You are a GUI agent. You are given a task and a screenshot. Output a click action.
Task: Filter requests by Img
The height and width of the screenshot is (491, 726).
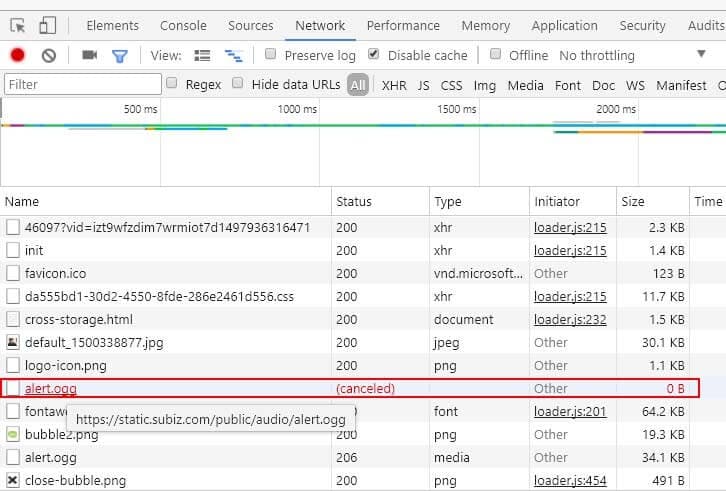click(x=485, y=86)
